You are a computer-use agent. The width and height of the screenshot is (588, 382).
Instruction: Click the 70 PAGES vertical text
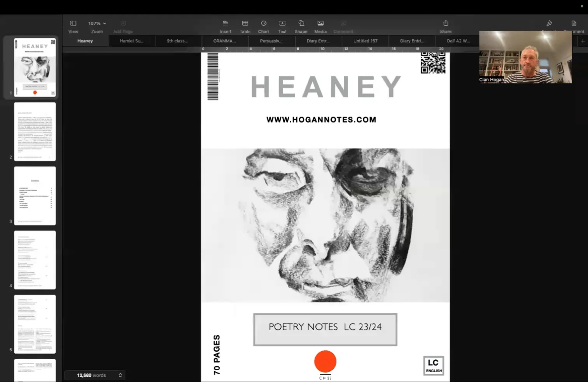tap(217, 355)
